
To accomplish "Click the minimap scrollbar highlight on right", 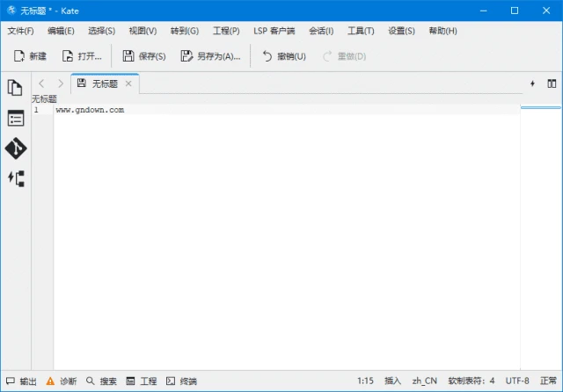I will pos(541,107).
